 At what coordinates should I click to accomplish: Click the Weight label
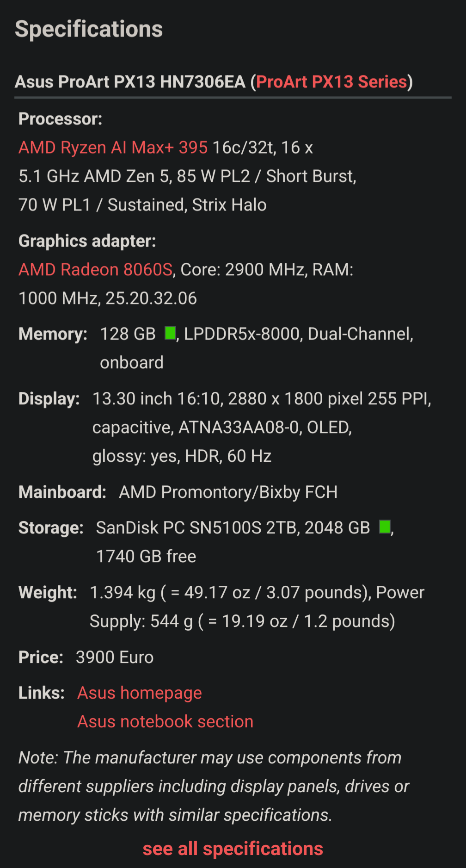pyautogui.click(x=48, y=593)
